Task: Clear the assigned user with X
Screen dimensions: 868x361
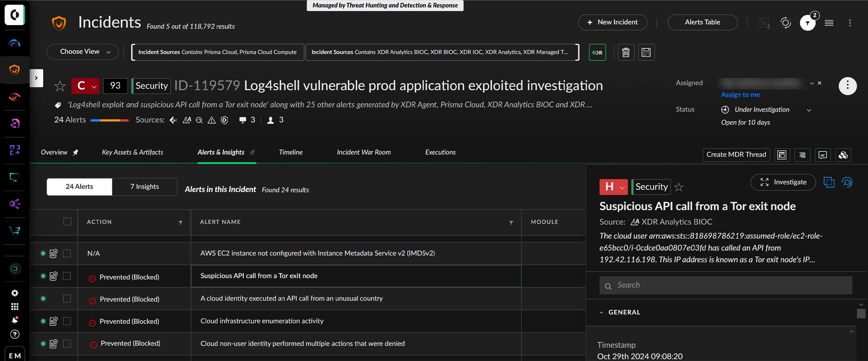Action: (820, 83)
